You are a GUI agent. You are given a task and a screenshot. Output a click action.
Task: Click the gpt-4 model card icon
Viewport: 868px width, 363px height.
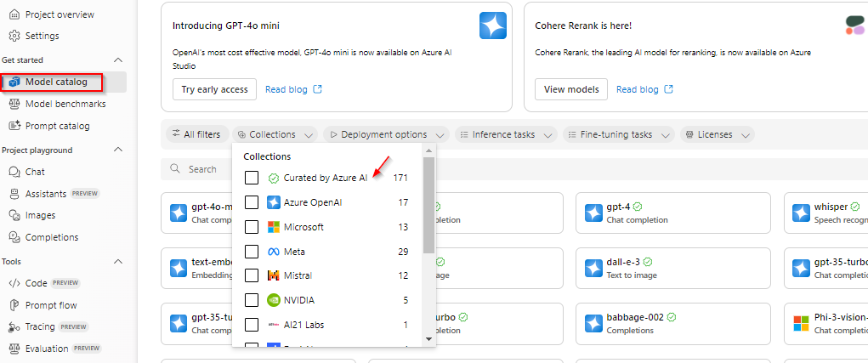tap(593, 213)
